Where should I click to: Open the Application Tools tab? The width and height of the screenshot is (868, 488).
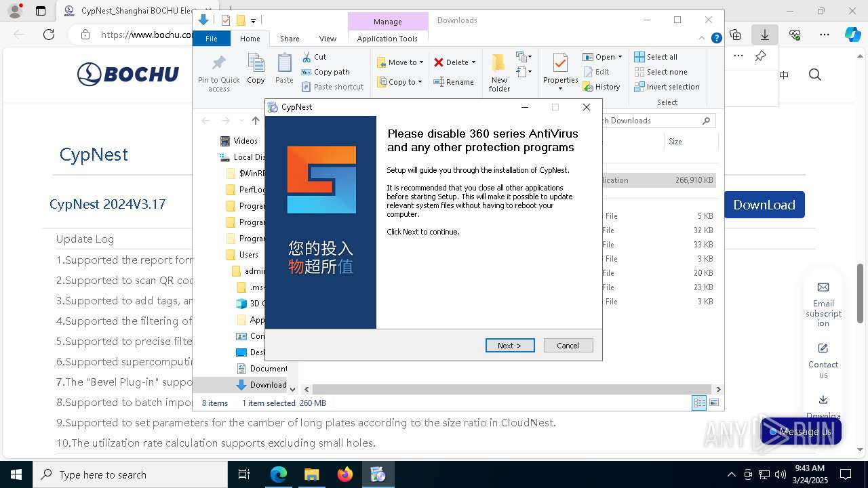[x=387, y=39]
